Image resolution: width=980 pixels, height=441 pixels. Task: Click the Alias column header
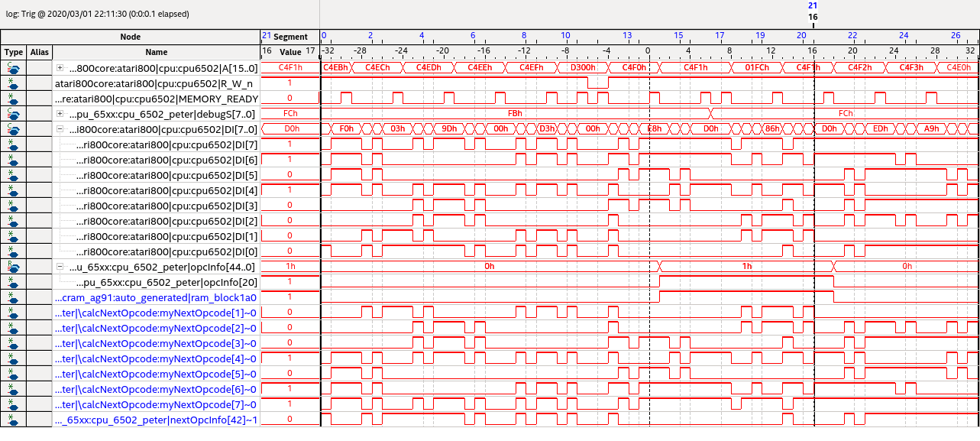pos(40,52)
